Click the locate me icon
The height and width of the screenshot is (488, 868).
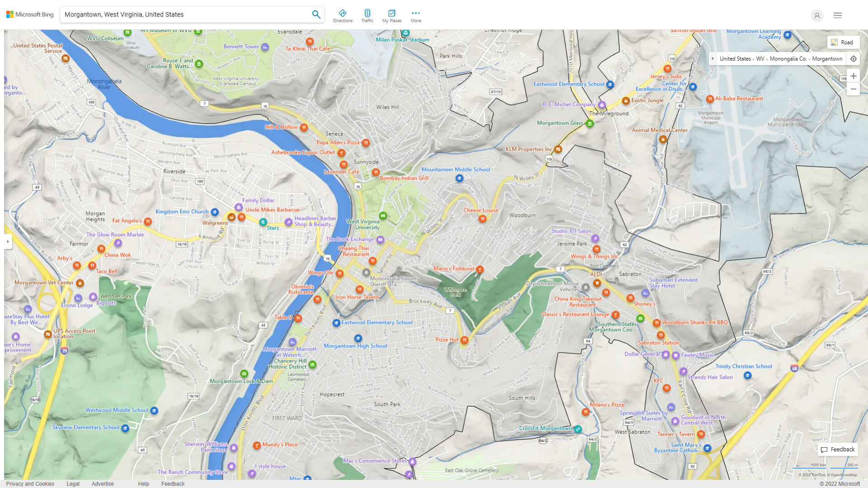[853, 59]
